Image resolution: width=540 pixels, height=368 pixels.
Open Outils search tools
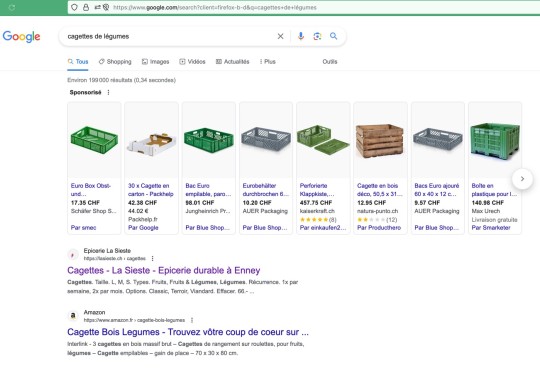click(330, 62)
